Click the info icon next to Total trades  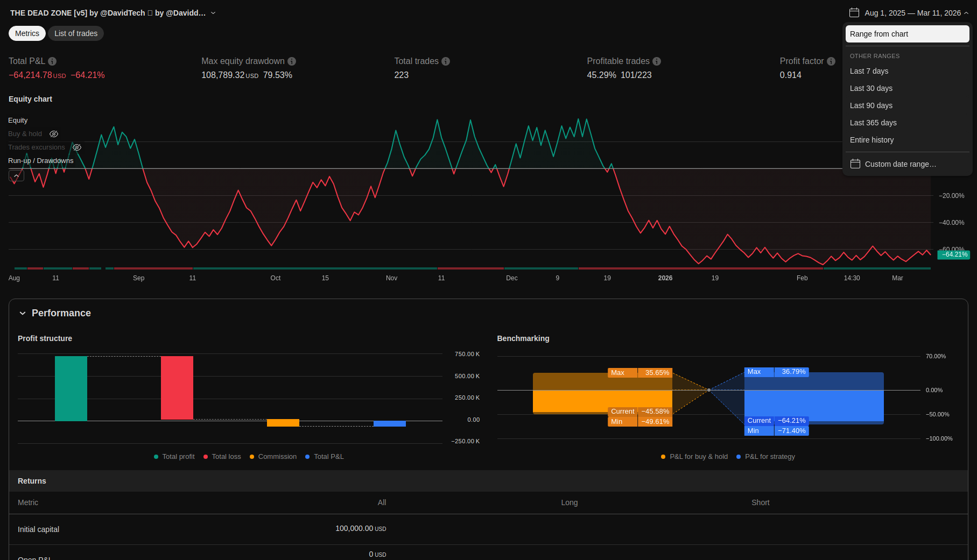pos(446,61)
